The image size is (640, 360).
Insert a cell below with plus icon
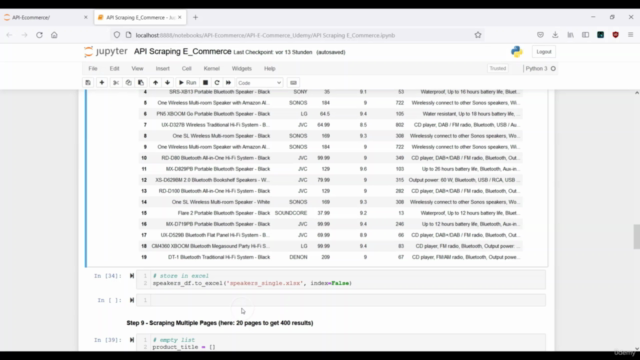(102, 82)
